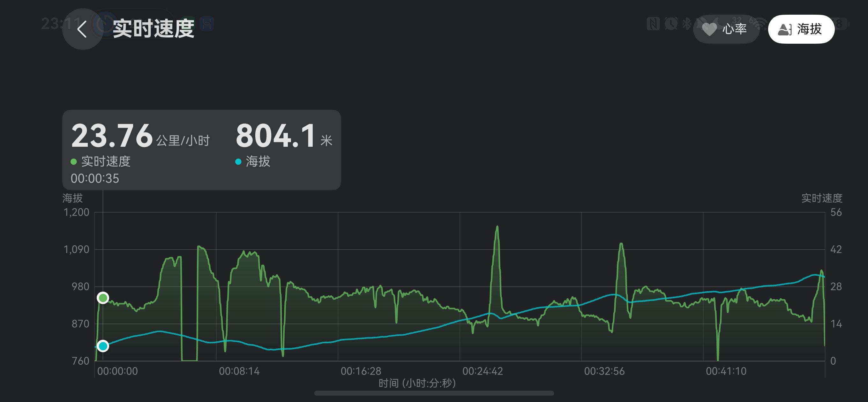Click the 1,200 altitude axis label
This screenshot has height=402, width=868.
(x=77, y=212)
